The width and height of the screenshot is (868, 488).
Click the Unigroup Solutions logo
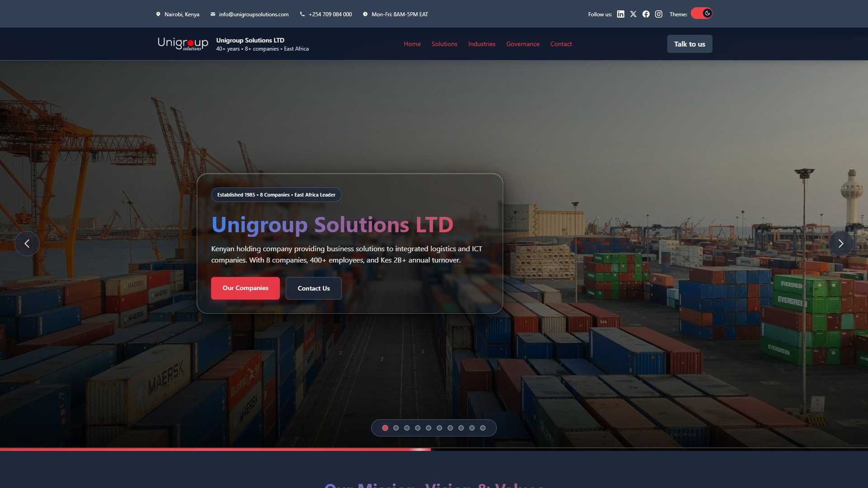pyautogui.click(x=183, y=43)
